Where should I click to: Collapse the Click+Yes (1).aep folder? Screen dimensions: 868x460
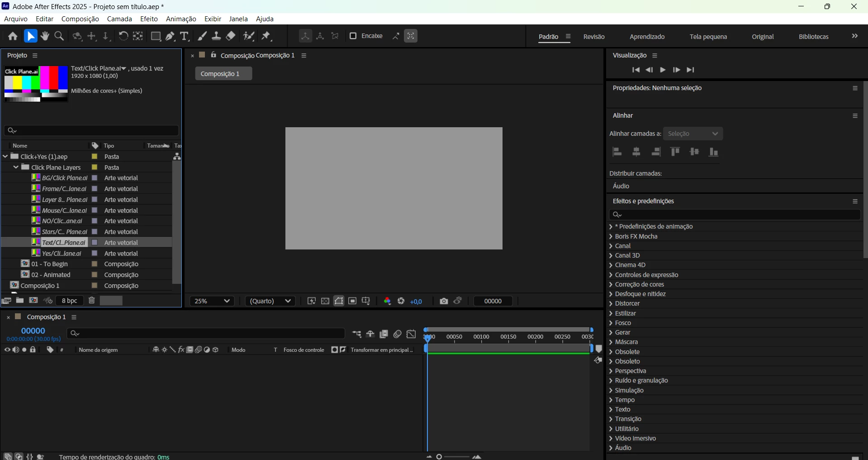coord(5,157)
